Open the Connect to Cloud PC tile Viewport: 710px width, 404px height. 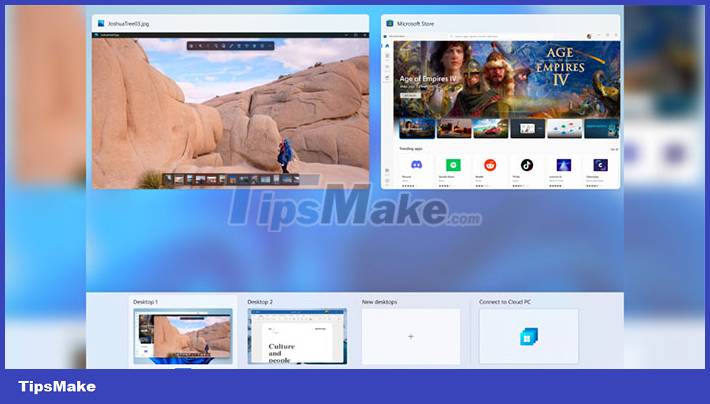[x=529, y=337]
